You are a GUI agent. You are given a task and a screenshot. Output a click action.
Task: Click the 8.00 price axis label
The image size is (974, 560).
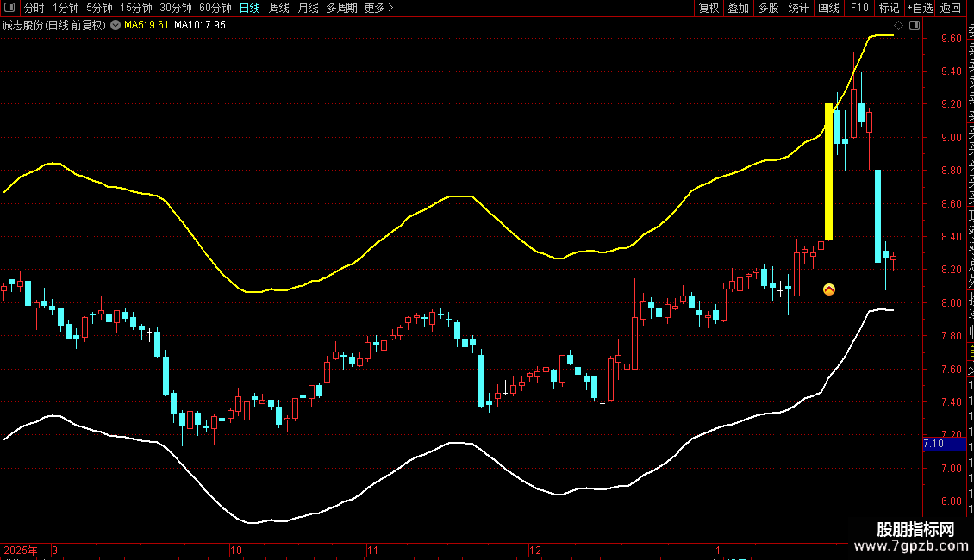point(951,303)
